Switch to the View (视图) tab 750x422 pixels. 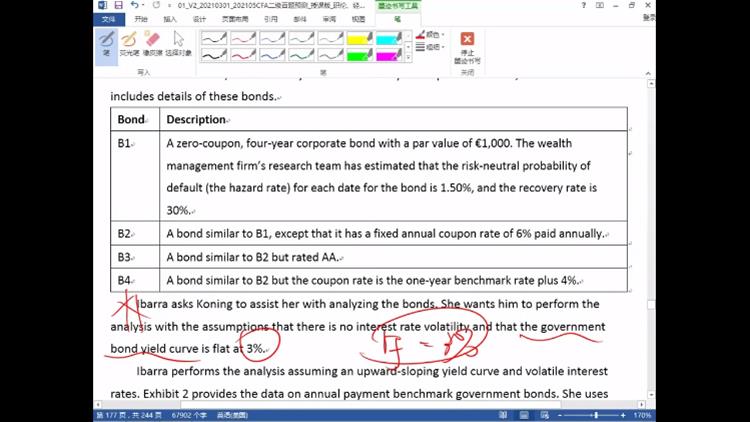pos(358,19)
